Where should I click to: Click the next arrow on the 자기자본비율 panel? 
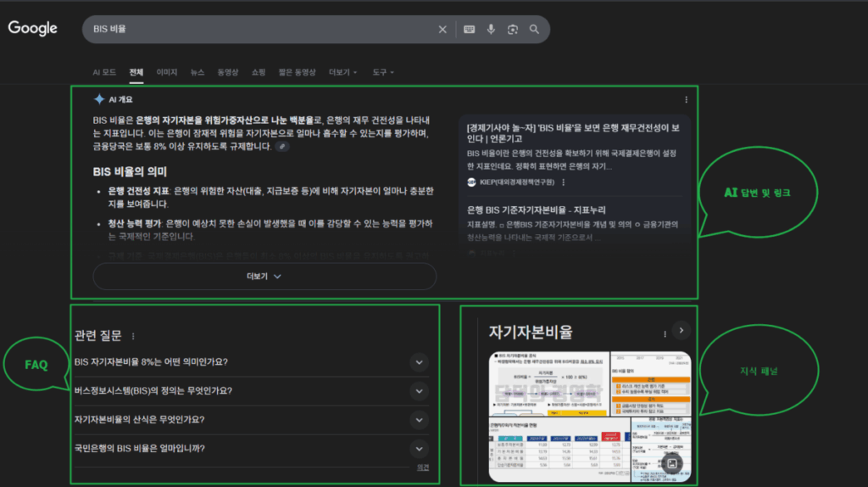(682, 330)
